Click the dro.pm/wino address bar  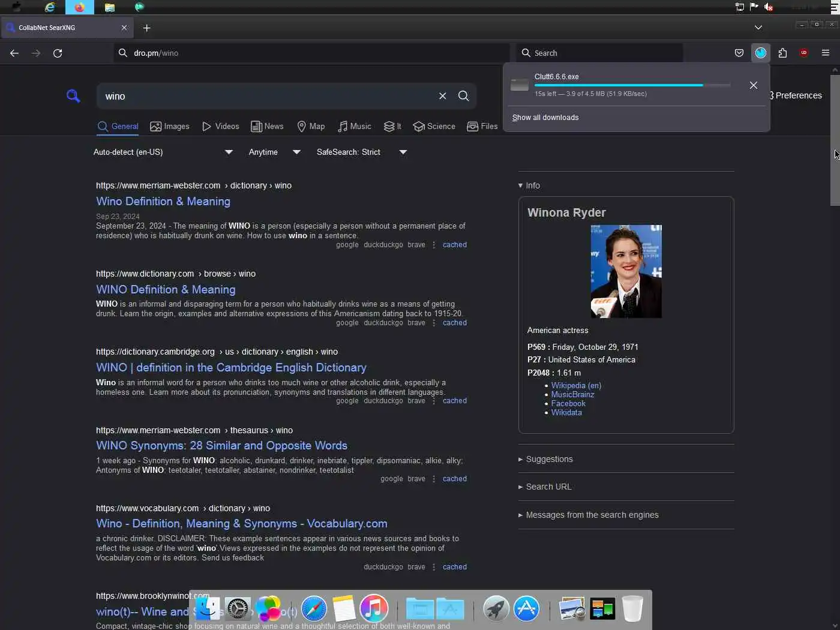[x=312, y=53]
